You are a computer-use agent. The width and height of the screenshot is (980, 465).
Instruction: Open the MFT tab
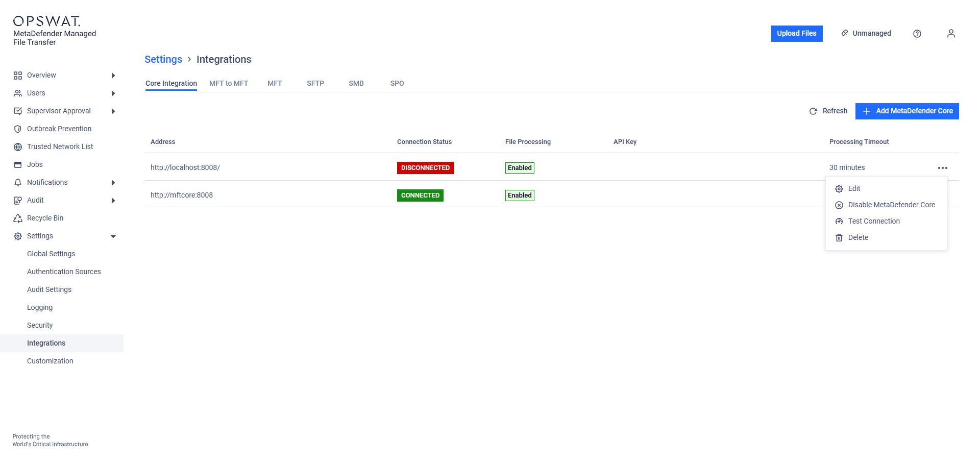[x=275, y=83]
